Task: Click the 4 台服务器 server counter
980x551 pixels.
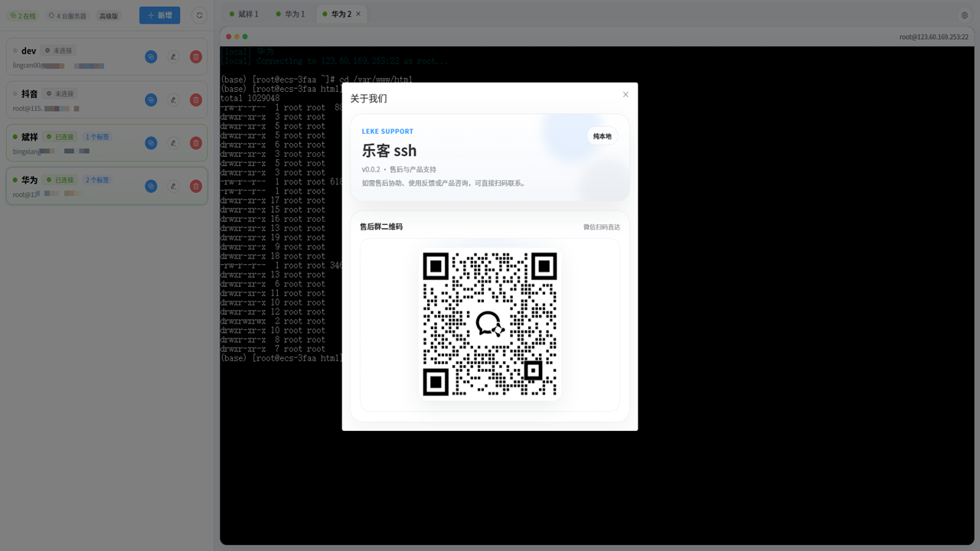Action: [67, 15]
